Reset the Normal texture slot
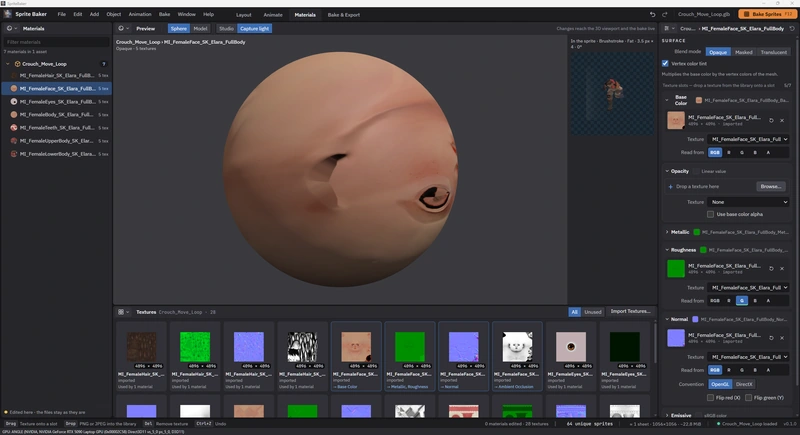 point(771,338)
